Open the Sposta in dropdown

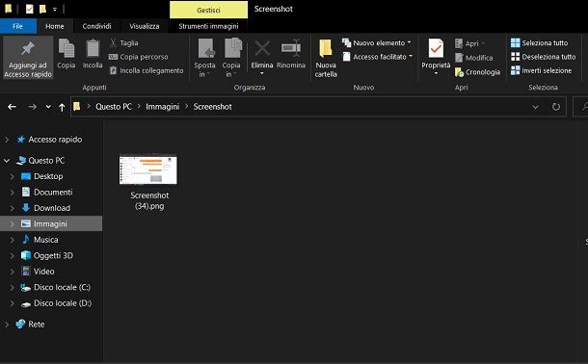204,58
